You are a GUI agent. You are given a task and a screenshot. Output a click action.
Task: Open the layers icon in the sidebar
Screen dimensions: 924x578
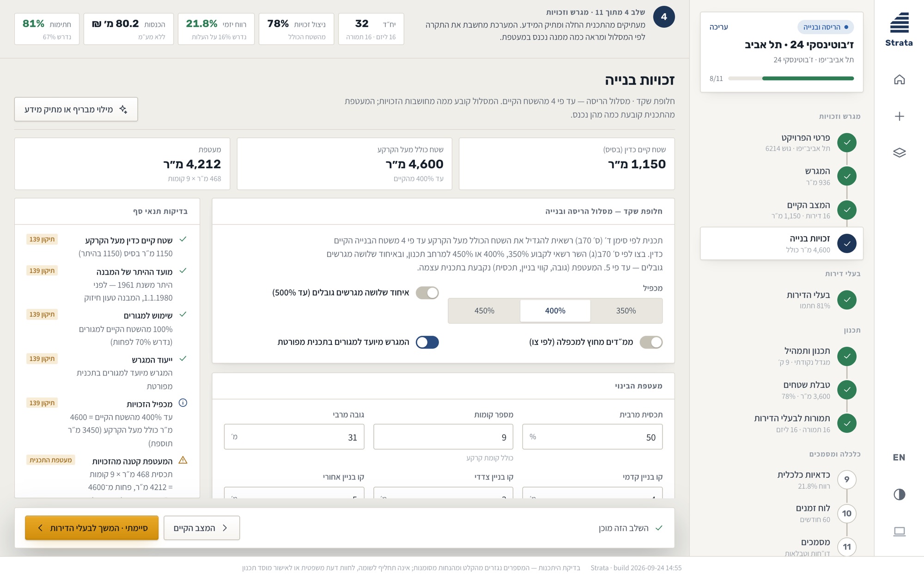[x=899, y=153]
